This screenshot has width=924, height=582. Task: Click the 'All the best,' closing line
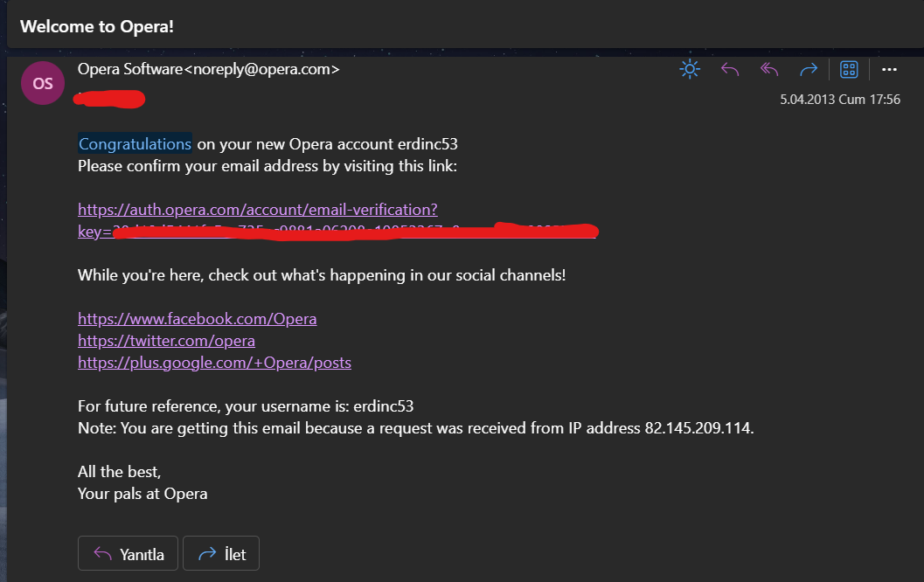point(119,471)
